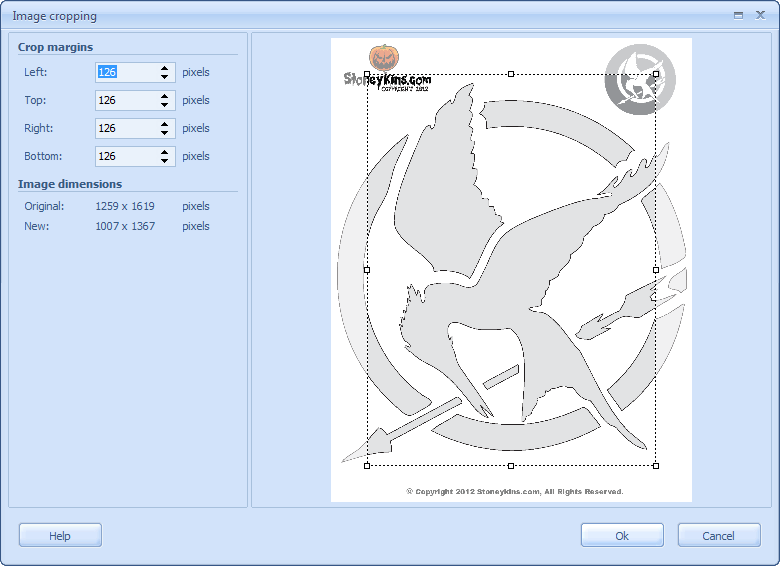The width and height of the screenshot is (780, 566).
Task: Click the mockingjay image preview
Action: coord(511,270)
